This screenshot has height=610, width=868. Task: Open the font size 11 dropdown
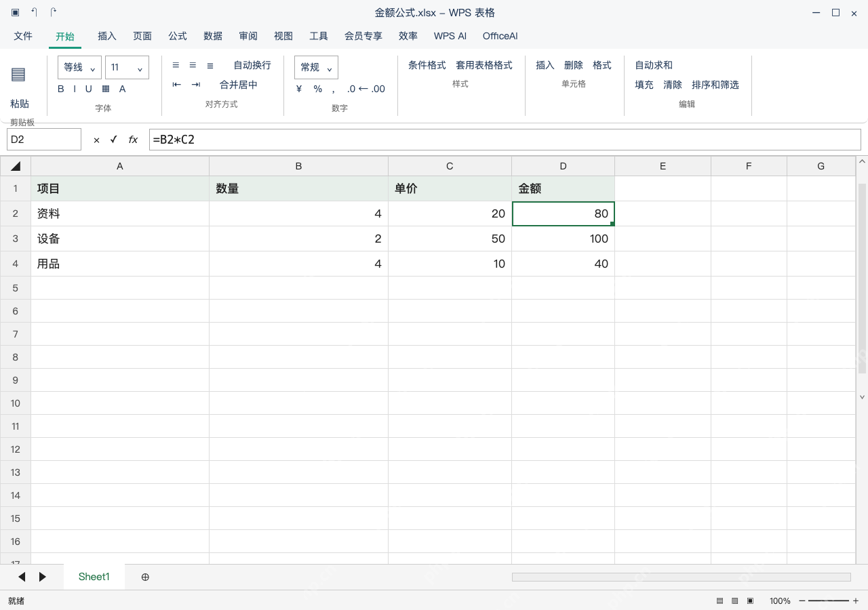[x=127, y=67]
